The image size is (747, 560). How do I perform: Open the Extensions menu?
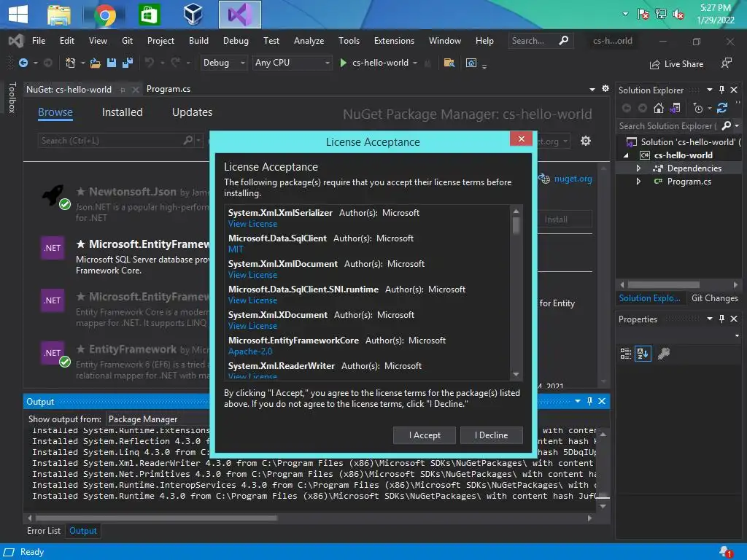(394, 41)
